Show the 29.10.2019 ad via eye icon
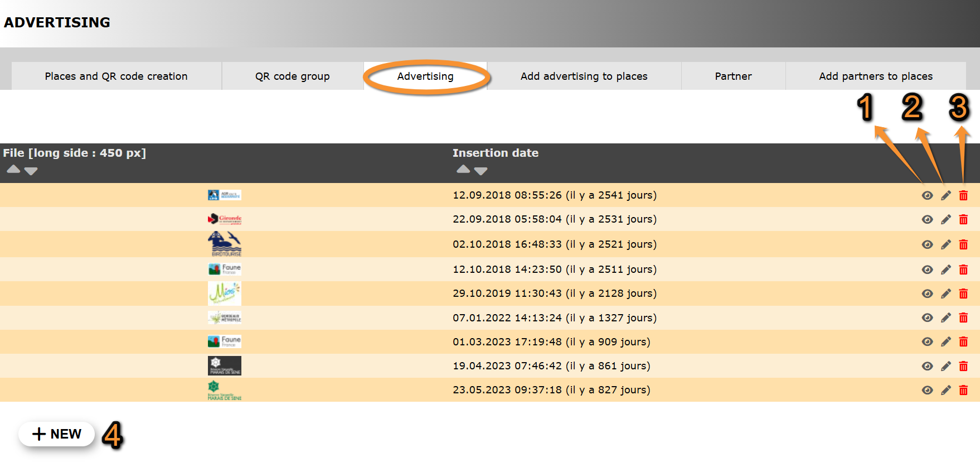This screenshot has height=467, width=980. click(x=927, y=293)
